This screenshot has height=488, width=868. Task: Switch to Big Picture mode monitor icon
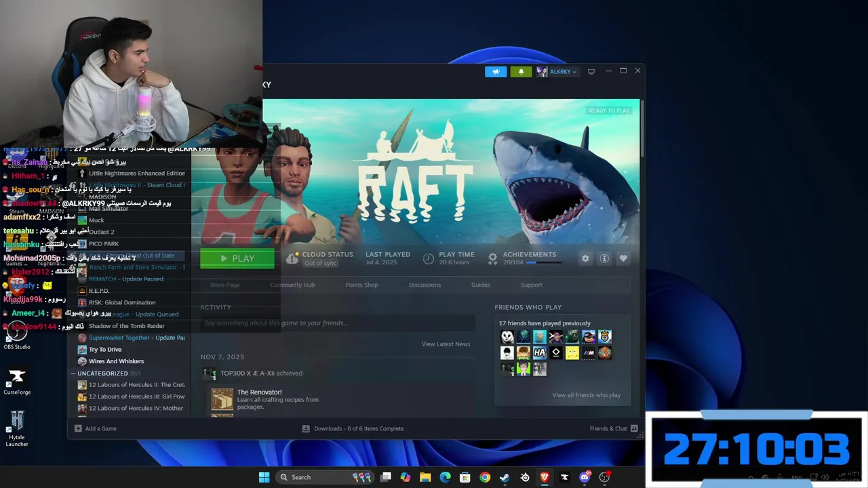[x=591, y=72]
